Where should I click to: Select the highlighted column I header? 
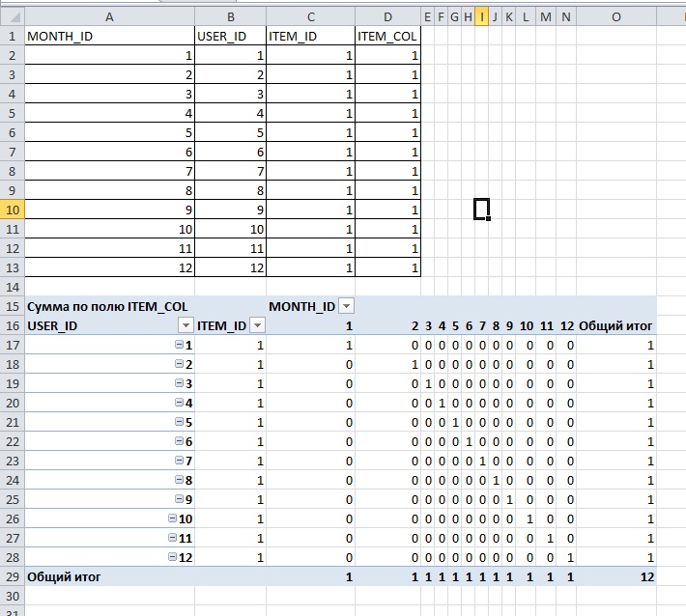481,17
